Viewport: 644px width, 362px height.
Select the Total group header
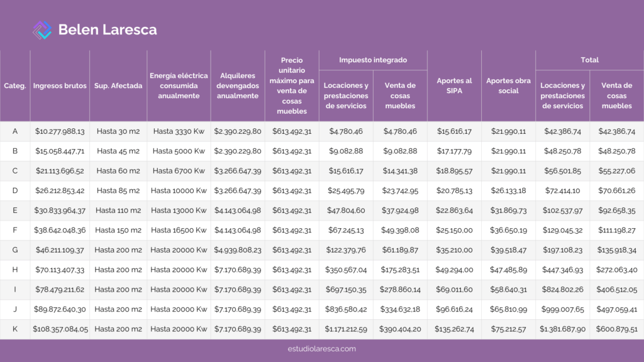[x=589, y=60]
